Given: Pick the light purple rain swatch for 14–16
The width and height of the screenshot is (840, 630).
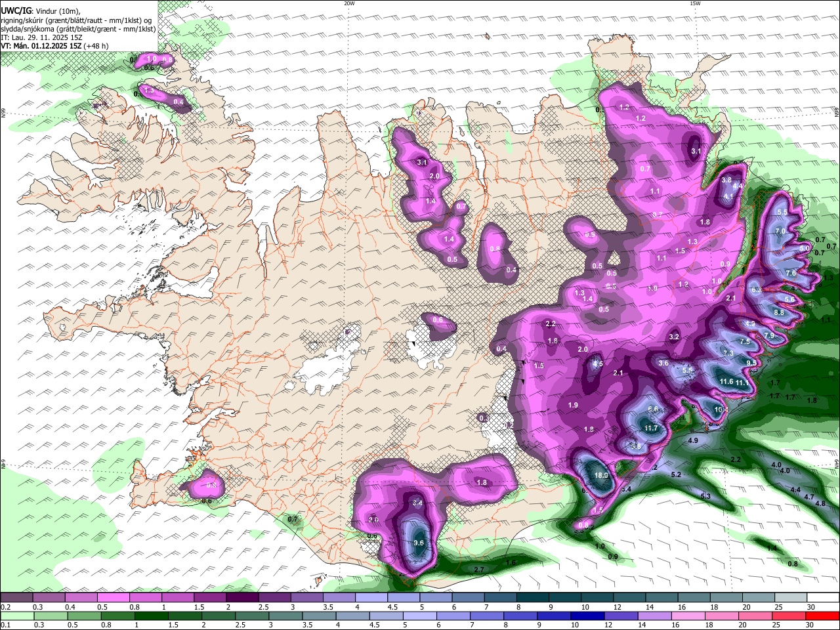Looking at the screenshot, I should [654, 616].
